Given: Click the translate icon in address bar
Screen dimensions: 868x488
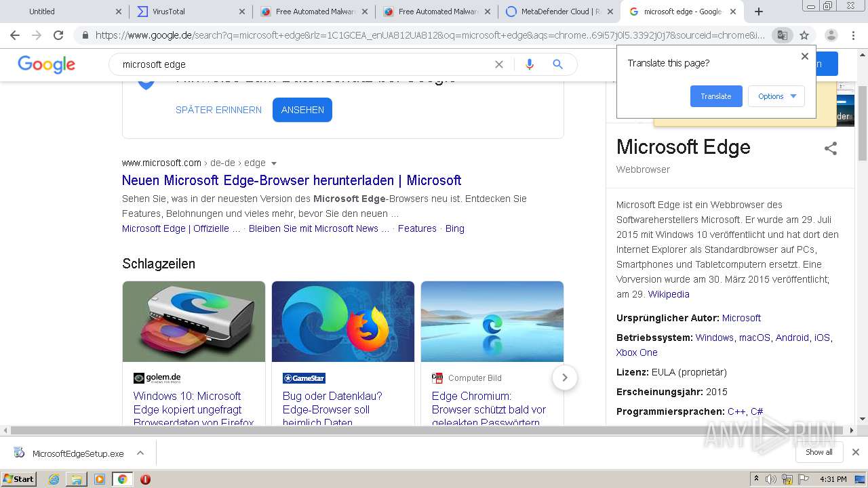Looking at the screenshot, I should tap(782, 35).
